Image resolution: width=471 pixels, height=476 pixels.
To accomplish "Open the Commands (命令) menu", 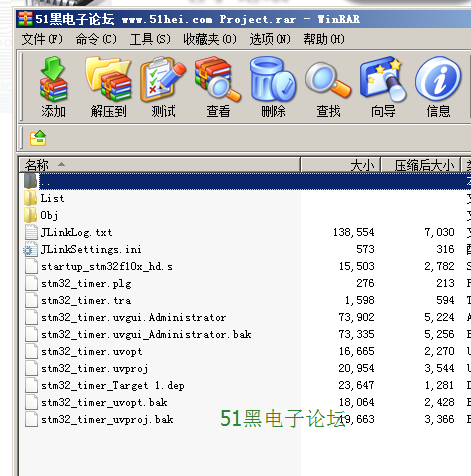I will pyautogui.click(x=96, y=39).
